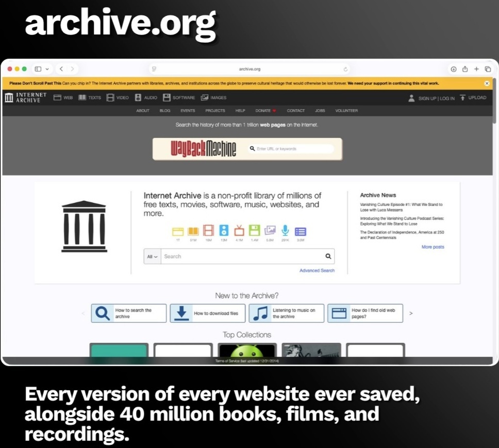499x448 pixels.
Task: Open the BLOG menu item
Action: point(165,111)
